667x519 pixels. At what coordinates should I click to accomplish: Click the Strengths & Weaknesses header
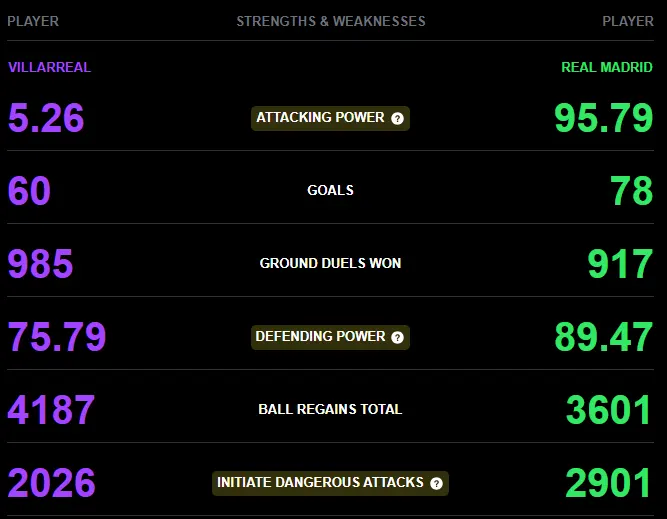[331, 21]
